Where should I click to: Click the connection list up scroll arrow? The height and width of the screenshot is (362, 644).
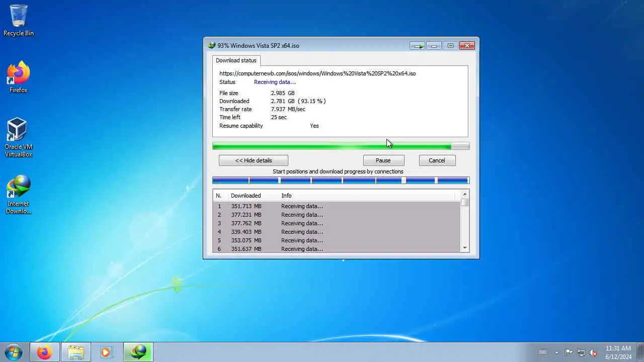tap(465, 195)
